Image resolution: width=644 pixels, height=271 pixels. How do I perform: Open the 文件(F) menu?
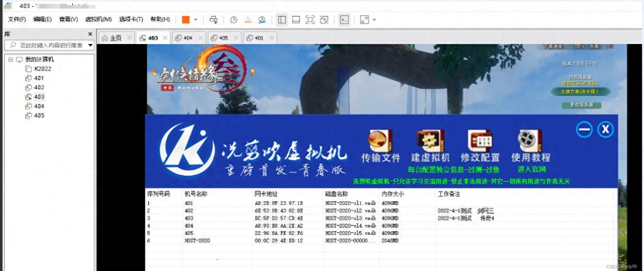[17, 19]
